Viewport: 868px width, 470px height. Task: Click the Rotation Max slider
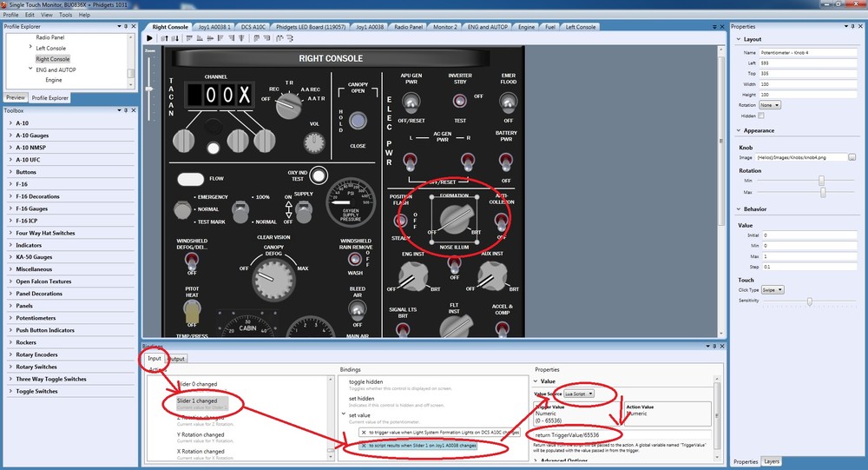(x=823, y=192)
